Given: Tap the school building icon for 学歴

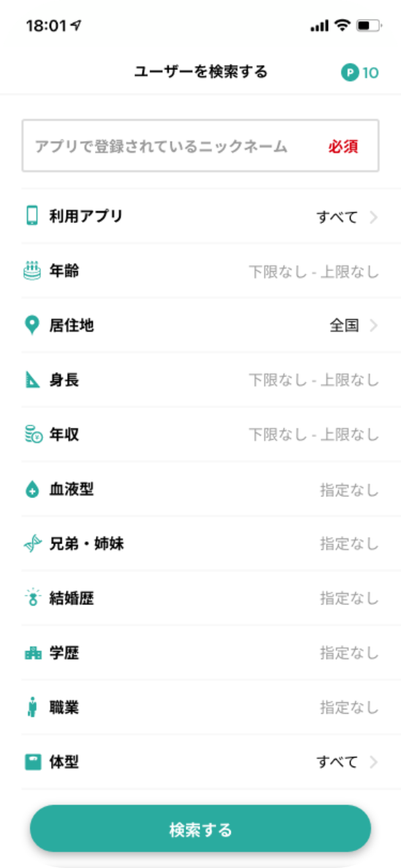Looking at the screenshot, I should point(33,653).
